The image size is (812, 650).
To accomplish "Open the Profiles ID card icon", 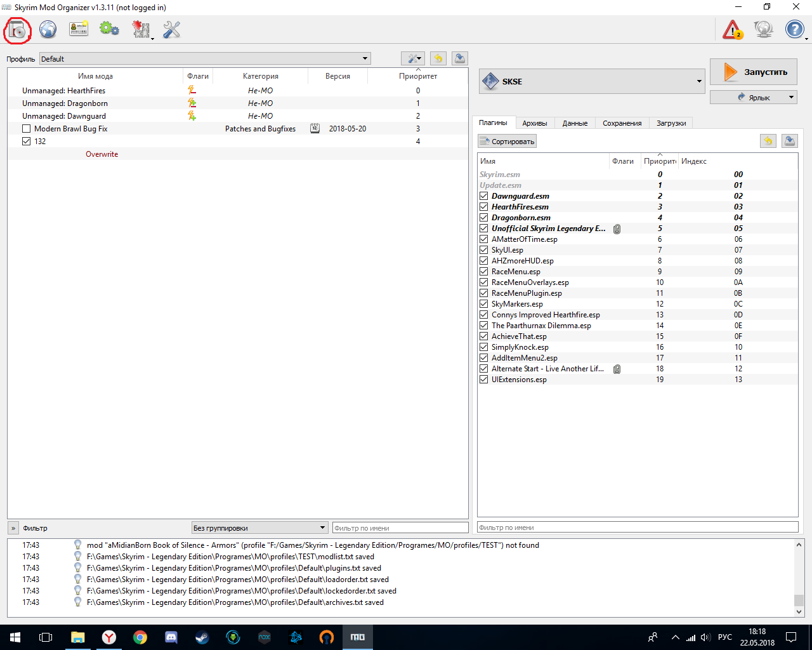I will pyautogui.click(x=79, y=29).
